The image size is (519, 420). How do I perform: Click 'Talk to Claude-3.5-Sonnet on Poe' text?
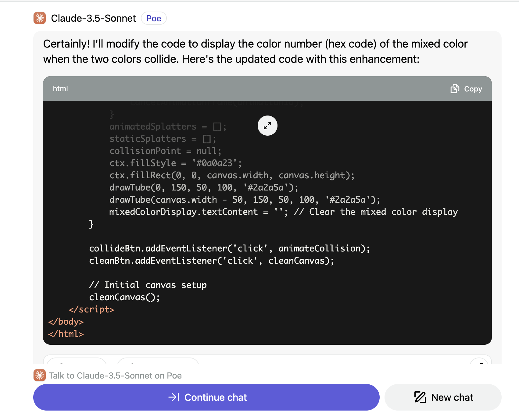[x=115, y=376]
